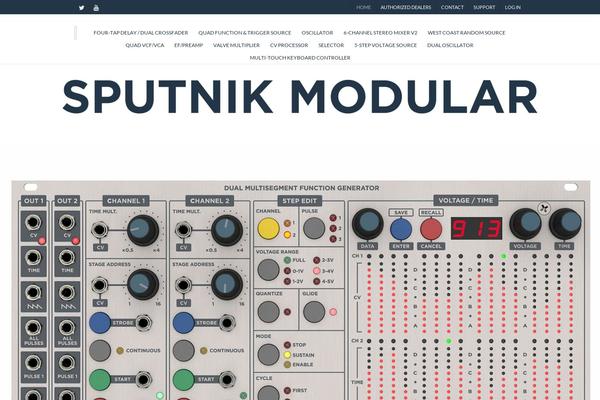The image size is (600, 400).
Task: Visit the EF/Preamp product page
Action: [189, 45]
